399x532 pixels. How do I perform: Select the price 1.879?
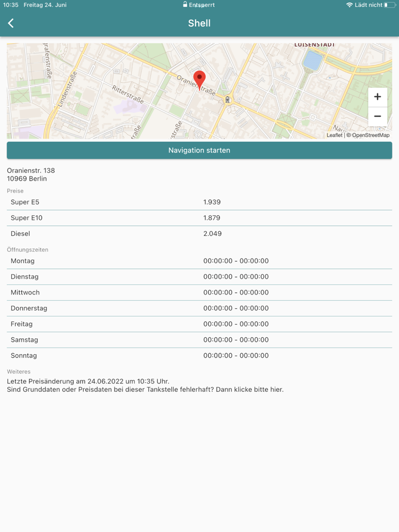coord(212,218)
